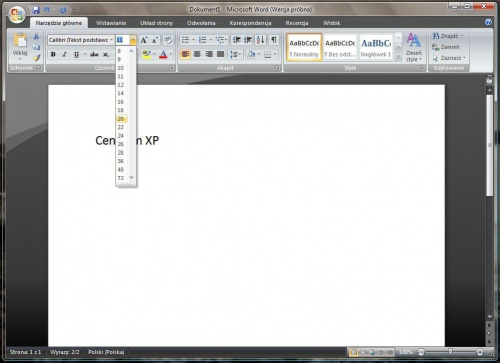Open the Wklej paste options arrow
Screen dimensions: 500x363
coord(20,59)
